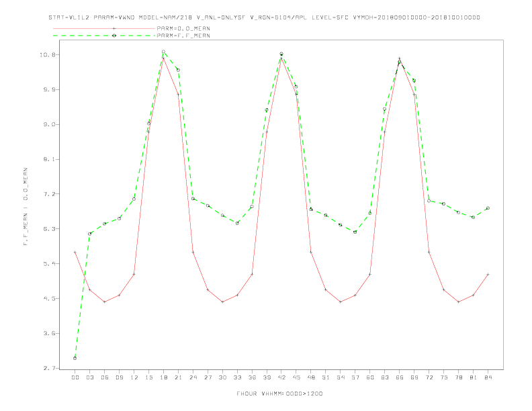Image resolution: width=532 pixels, height=411 pixels.
Task: Click x-axis tick label 72
Action: click(429, 377)
